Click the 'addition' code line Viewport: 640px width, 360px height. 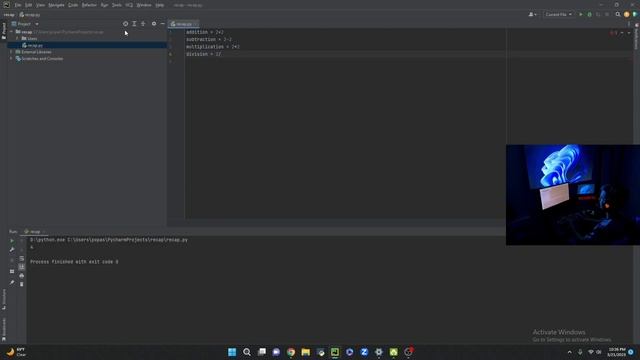click(205, 32)
